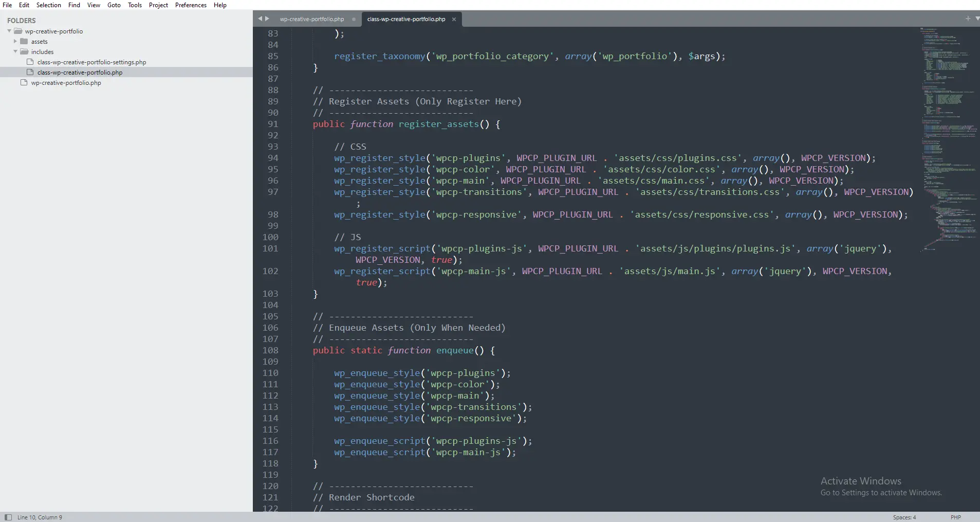980x522 pixels.
Task: Close the class-wp-creative-portfolio.php tab
Action: tap(454, 19)
